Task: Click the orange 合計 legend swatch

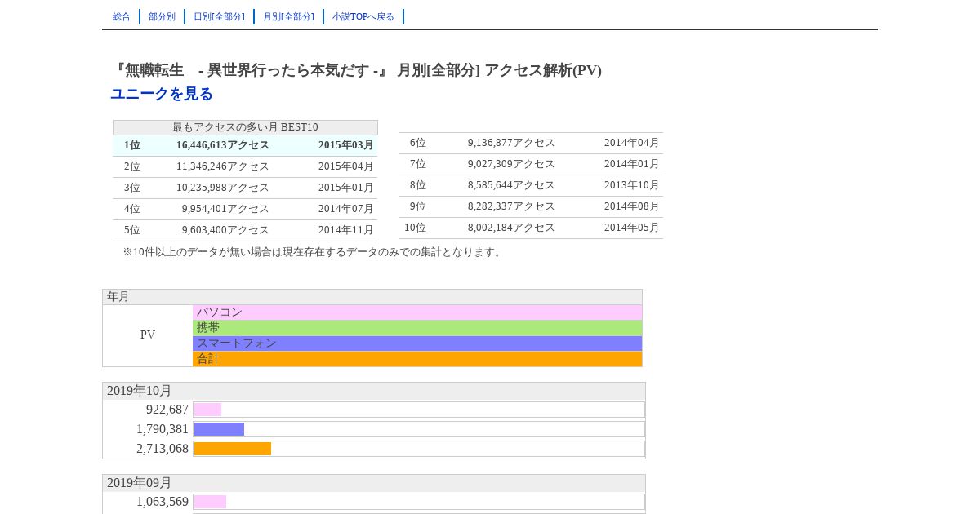Action: coord(417,359)
